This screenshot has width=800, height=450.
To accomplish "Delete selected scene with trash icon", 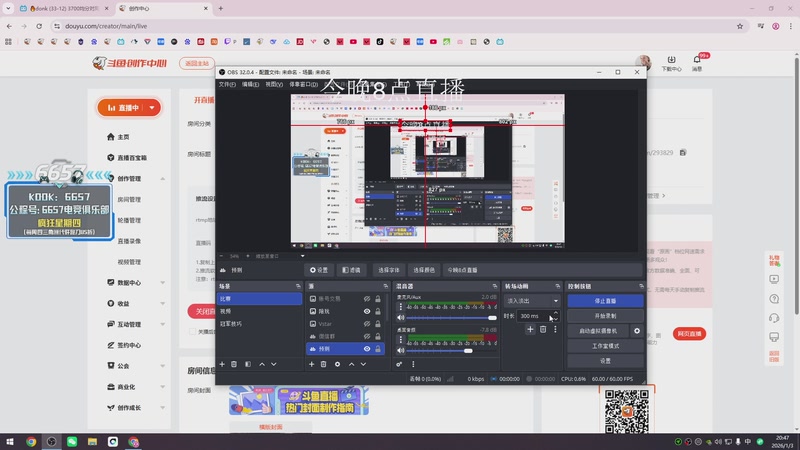I will coord(234,364).
